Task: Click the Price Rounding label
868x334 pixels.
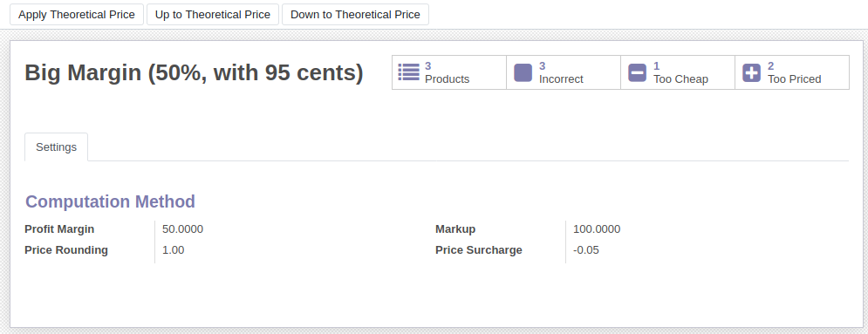Action: coord(66,250)
